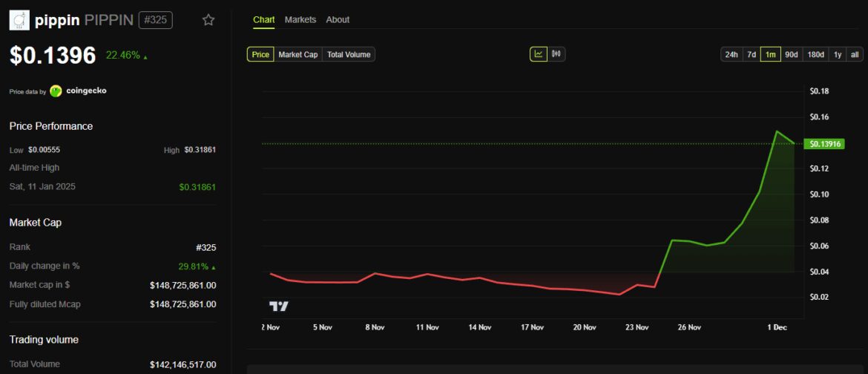Show all-time price history
This screenshot has height=374, width=868.
click(855, 54)
